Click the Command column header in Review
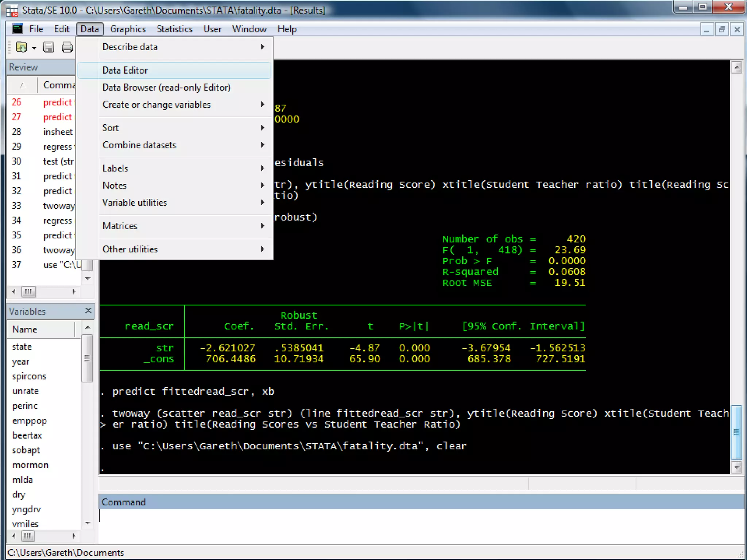747x560 pixels. tap(58, 85)
